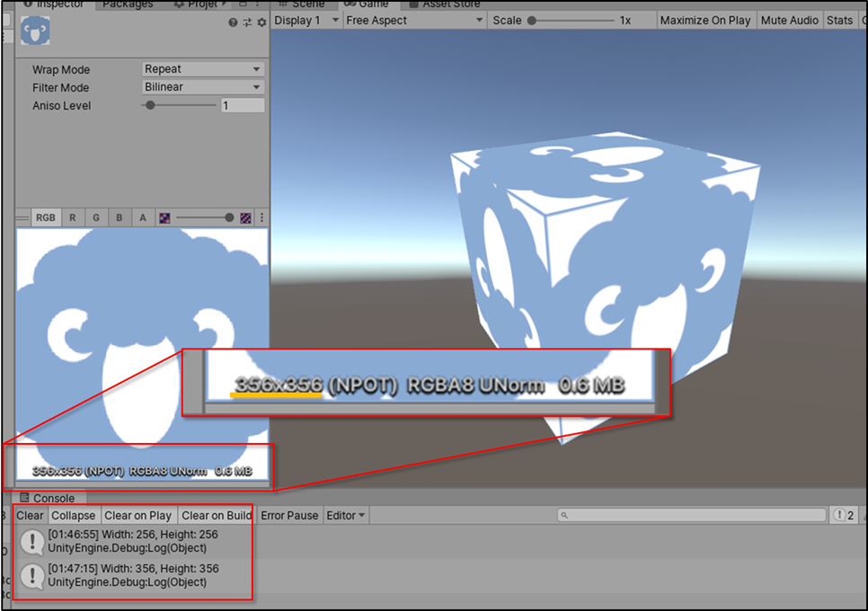Image resolution: width=868 pixels, height=611 pixels.
Task: Click the Console panel icon
Action: coord(24,498)
